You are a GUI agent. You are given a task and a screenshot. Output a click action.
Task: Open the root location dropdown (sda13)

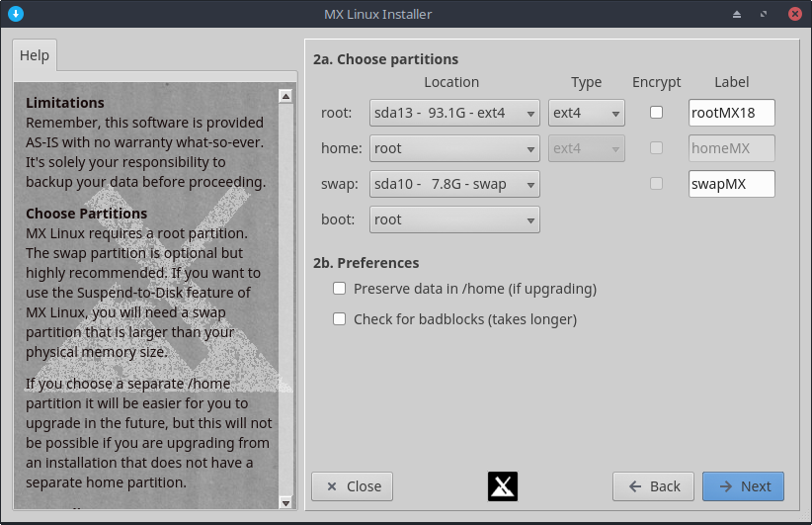click(x=454, y=113)
